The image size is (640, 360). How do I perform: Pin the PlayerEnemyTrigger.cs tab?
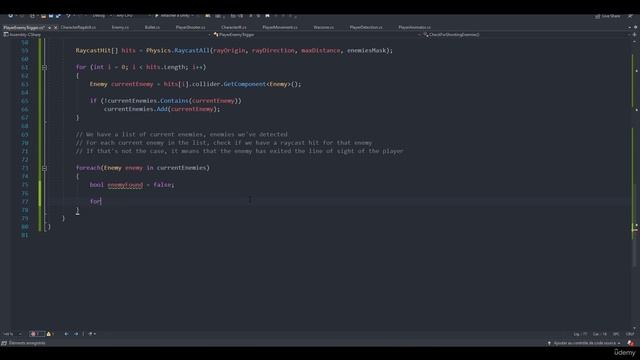(x=49, y=28)
